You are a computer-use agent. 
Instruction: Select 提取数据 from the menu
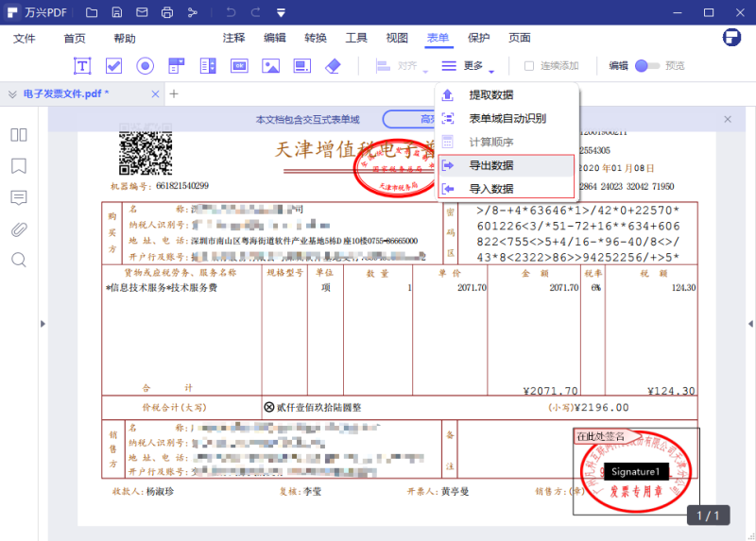(507, 95)
